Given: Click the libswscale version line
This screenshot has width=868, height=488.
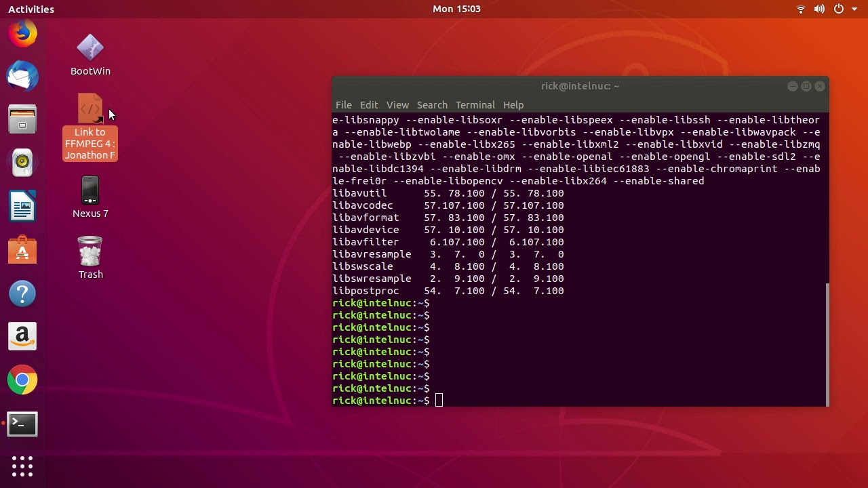Looking at the screenshot, I should click(x=448, y=266).
